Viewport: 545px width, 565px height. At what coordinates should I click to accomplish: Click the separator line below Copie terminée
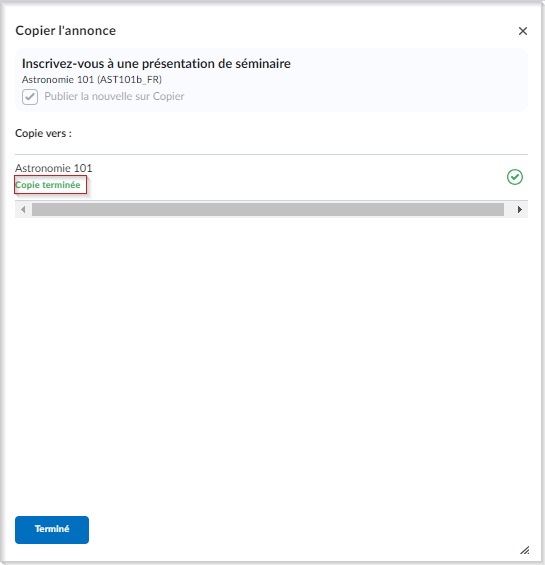click(271, 200)
